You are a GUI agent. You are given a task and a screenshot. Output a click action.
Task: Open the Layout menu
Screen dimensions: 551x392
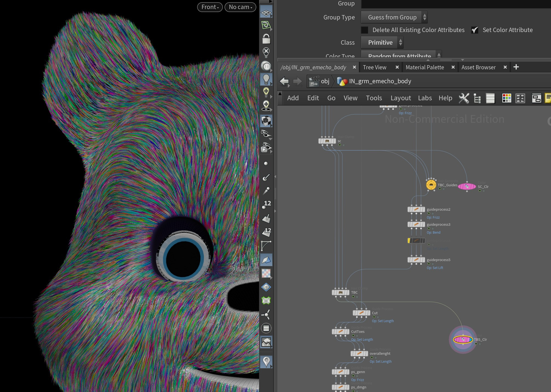point(401,98)
